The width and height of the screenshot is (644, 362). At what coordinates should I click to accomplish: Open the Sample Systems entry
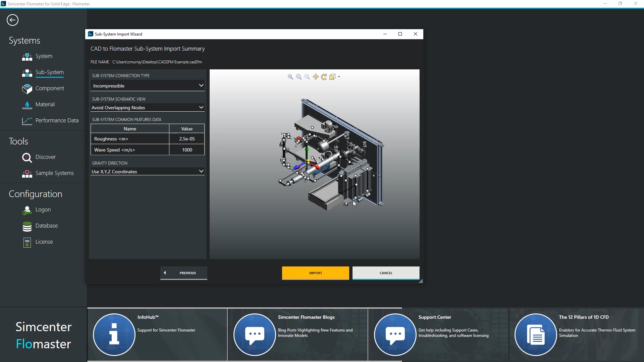(x=55, y=173)
